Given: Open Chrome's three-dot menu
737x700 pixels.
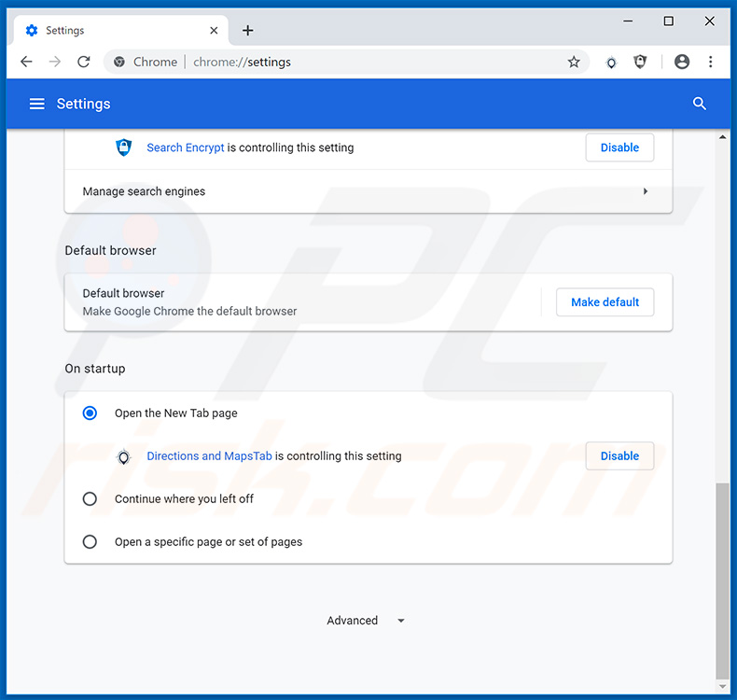Looking at the screenshot, I should pyautogui.click(x=710, y=62).
